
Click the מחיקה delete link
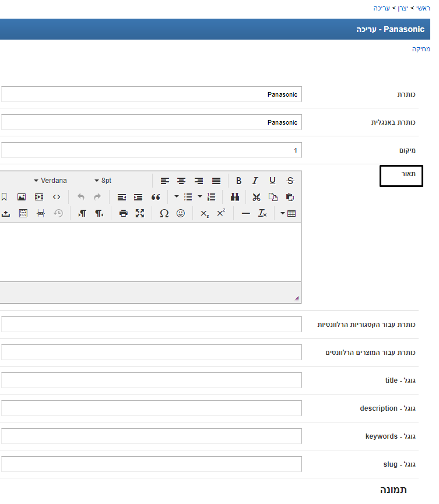(421, 49)
